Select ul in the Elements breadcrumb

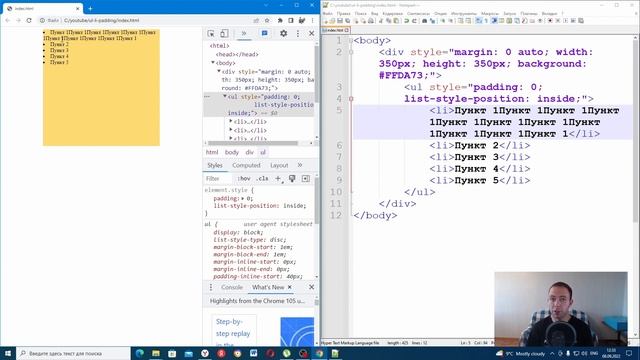[x=263, y=152]
